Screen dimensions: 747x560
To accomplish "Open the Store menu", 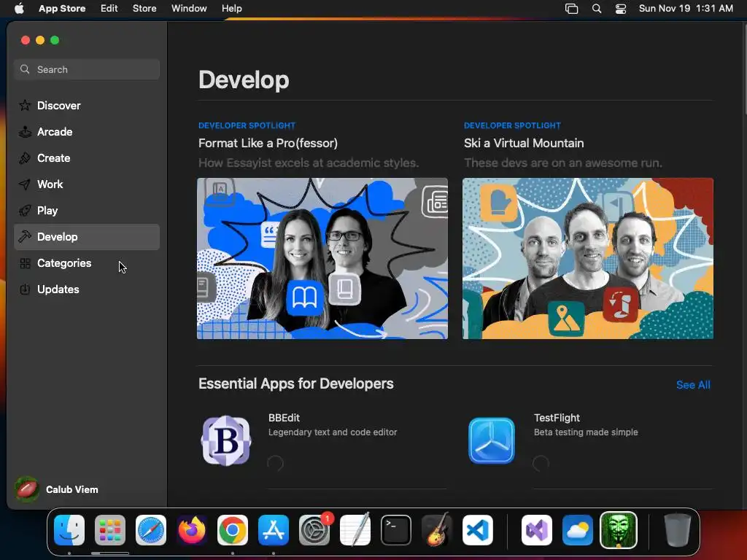I will click(144, 9).
